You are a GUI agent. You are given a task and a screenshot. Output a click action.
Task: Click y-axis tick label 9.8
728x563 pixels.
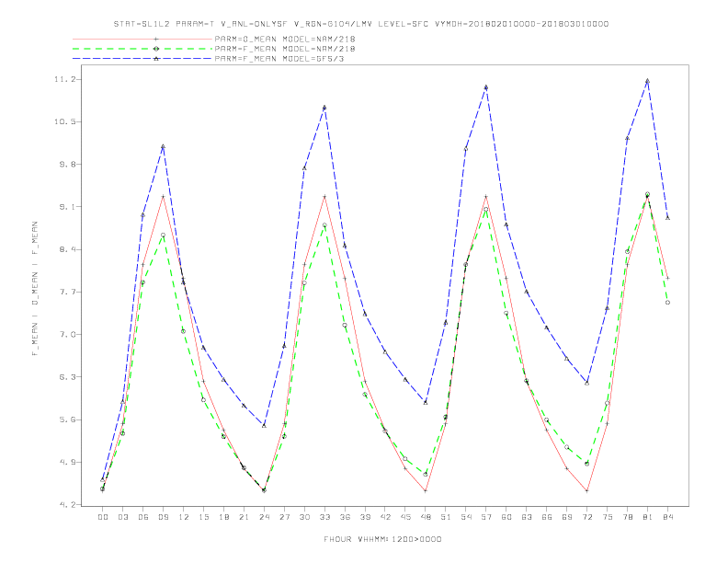pyautogui.click(x=67, y=165)
